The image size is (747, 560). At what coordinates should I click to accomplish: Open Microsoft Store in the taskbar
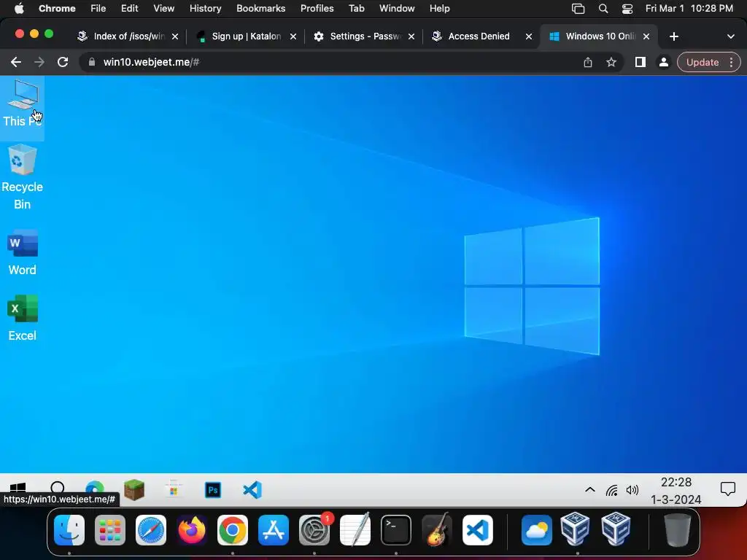coord(174,489)
